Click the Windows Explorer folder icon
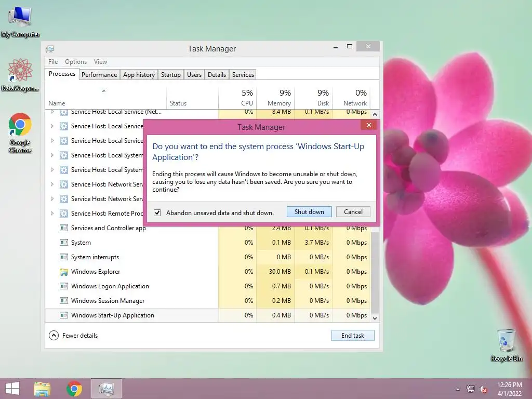 [x=63, y=272]
